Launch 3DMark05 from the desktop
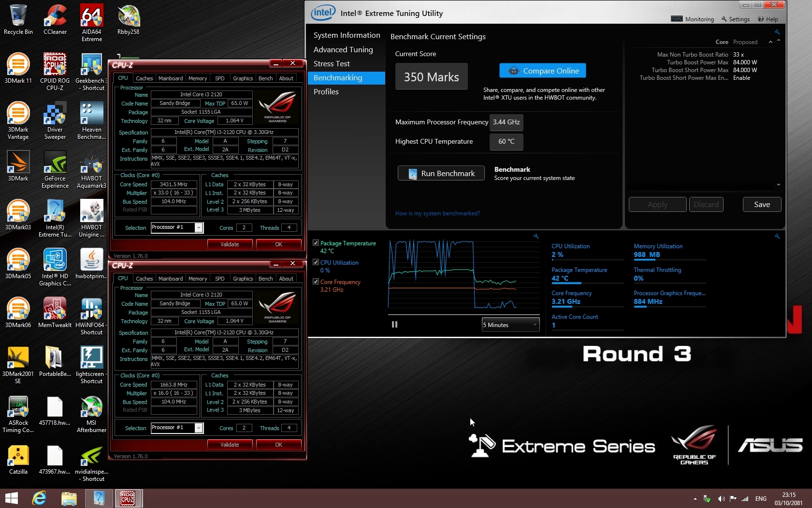This screenshot has height=508, width=812. tap(18, 263)
